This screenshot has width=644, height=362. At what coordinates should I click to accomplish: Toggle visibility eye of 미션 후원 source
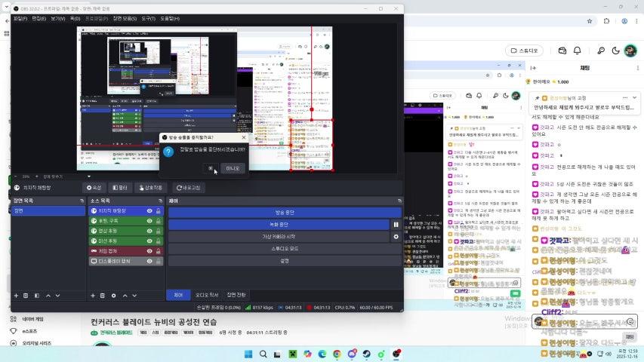[x=149, y=241]
